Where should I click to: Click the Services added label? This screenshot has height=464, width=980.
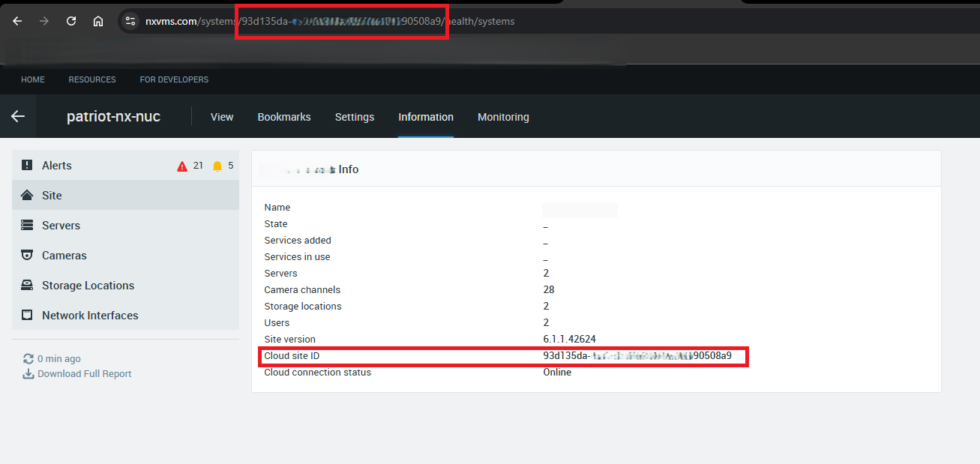point(298,241)
